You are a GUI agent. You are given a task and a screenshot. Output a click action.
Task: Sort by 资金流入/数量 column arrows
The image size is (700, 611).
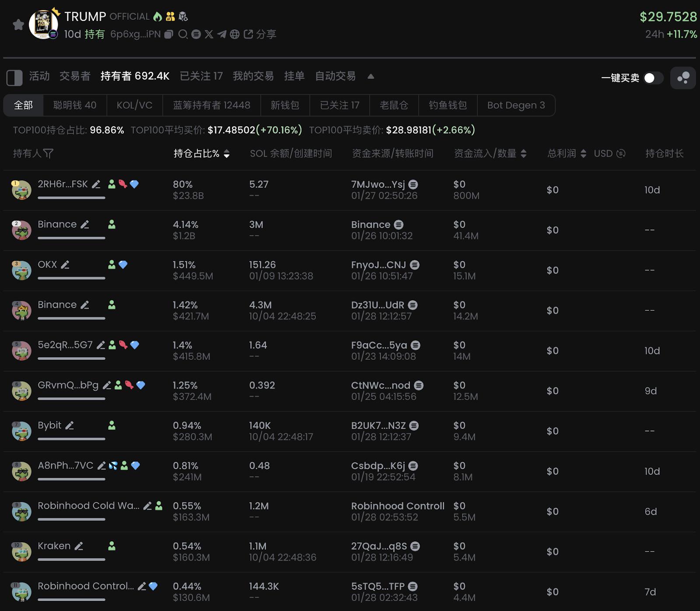tap(524, 154)
